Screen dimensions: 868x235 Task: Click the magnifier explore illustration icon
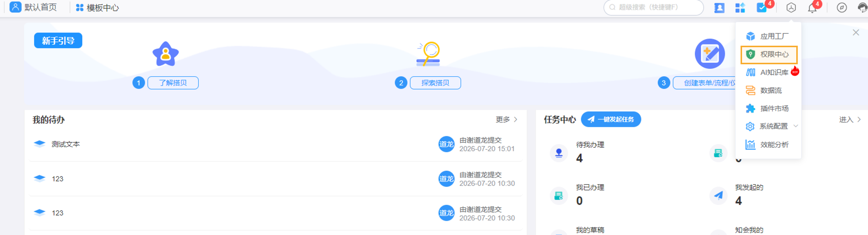point(428,54)
